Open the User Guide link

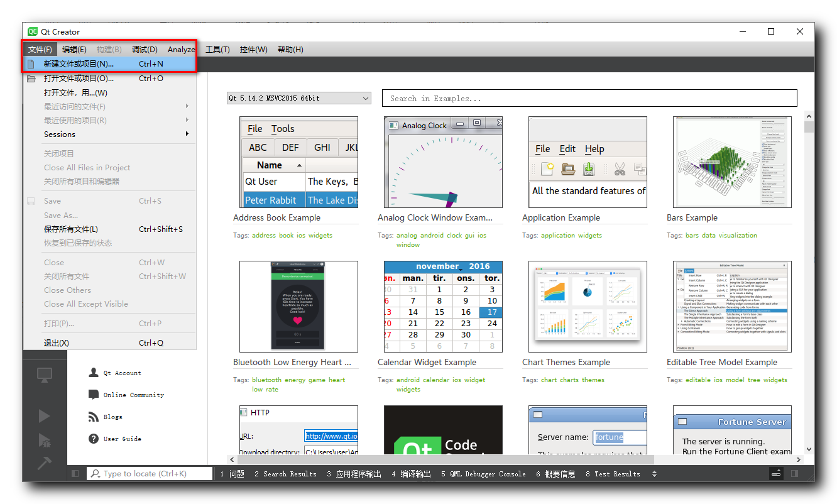(123, 439)
